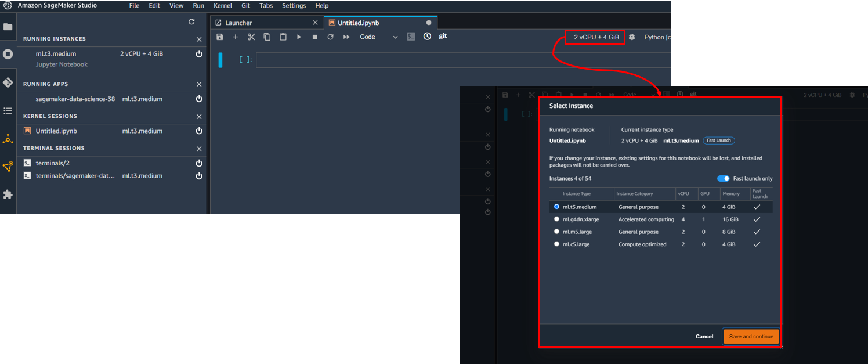Select the ml.t3.medium radio button
The image size is (868, 364).
tap(557, 207)
